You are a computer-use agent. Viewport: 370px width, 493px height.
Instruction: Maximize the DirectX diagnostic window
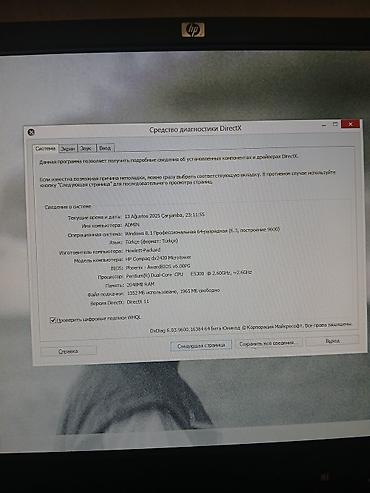[335, 124]
